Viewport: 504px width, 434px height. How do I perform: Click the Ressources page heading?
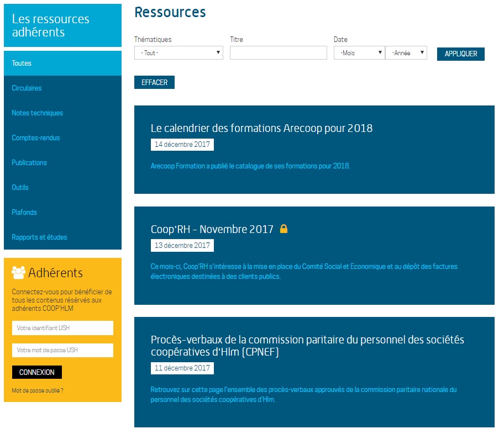(x=170, y=12)
